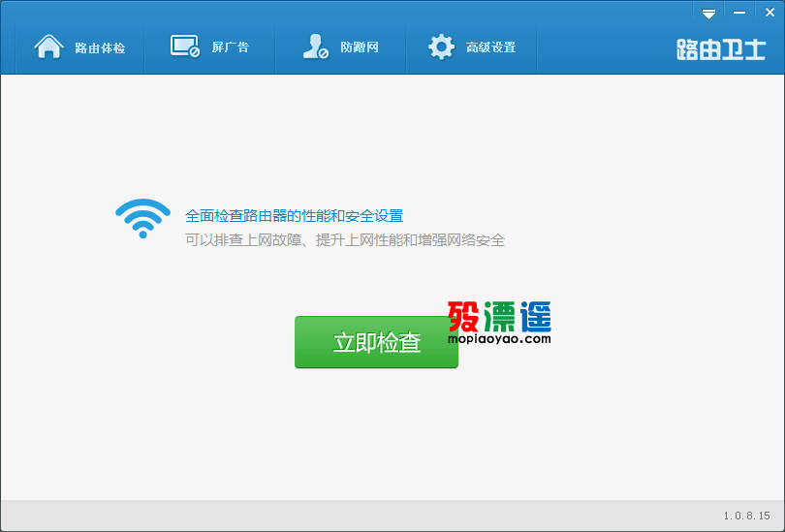Switch to the 屏广告 tab label
The image size is (785, 532).
pos(231,47)
